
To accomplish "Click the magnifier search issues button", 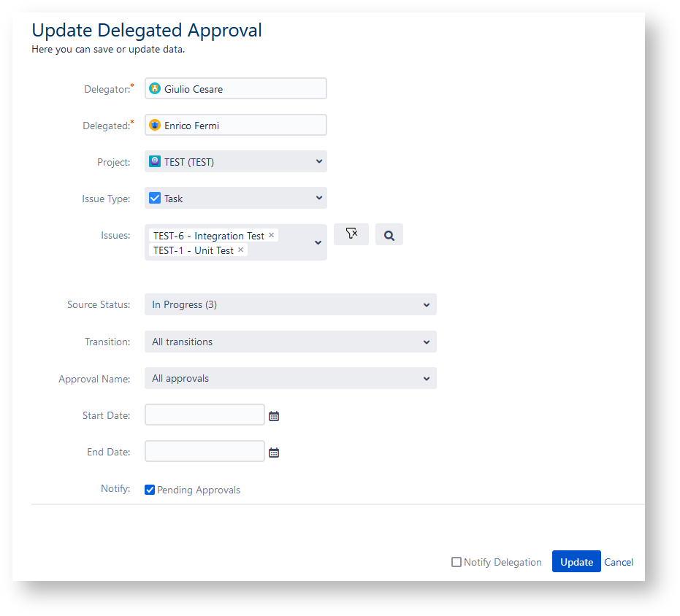I will click(x=389, y=235).
